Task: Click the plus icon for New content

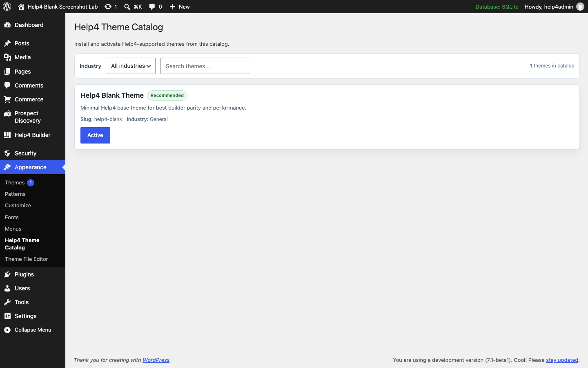Action: point(172,7)
